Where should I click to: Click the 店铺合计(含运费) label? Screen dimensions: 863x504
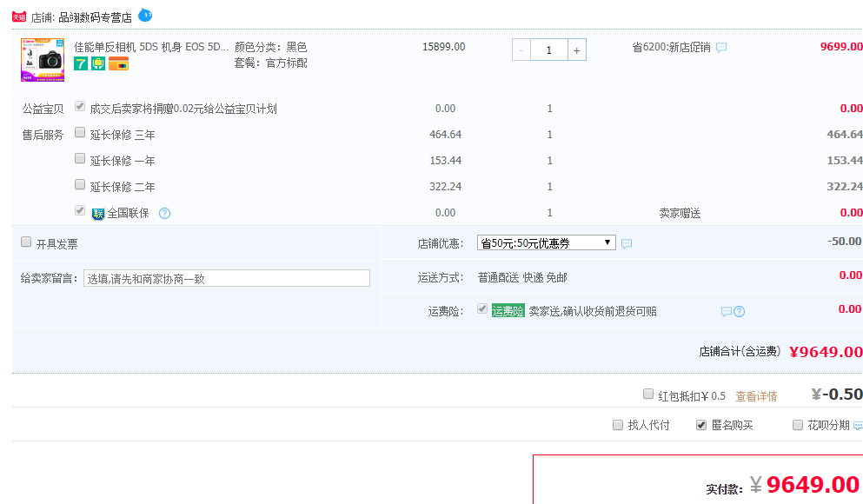[740, 352]
